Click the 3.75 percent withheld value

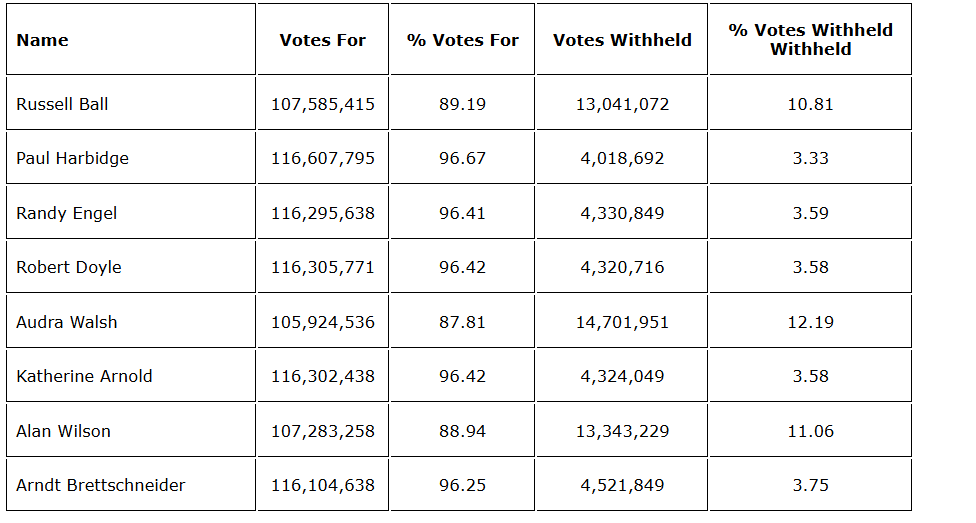pos(810,485)
